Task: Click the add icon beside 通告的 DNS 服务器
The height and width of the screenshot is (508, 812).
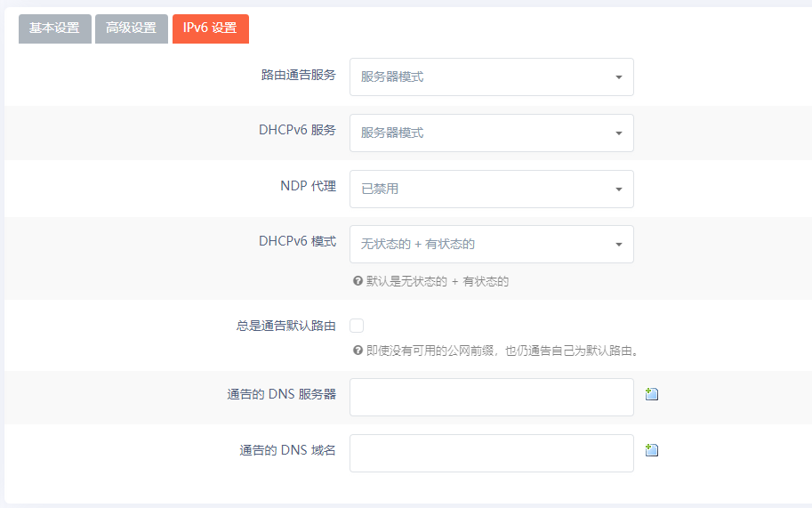Action: point(651,394)
